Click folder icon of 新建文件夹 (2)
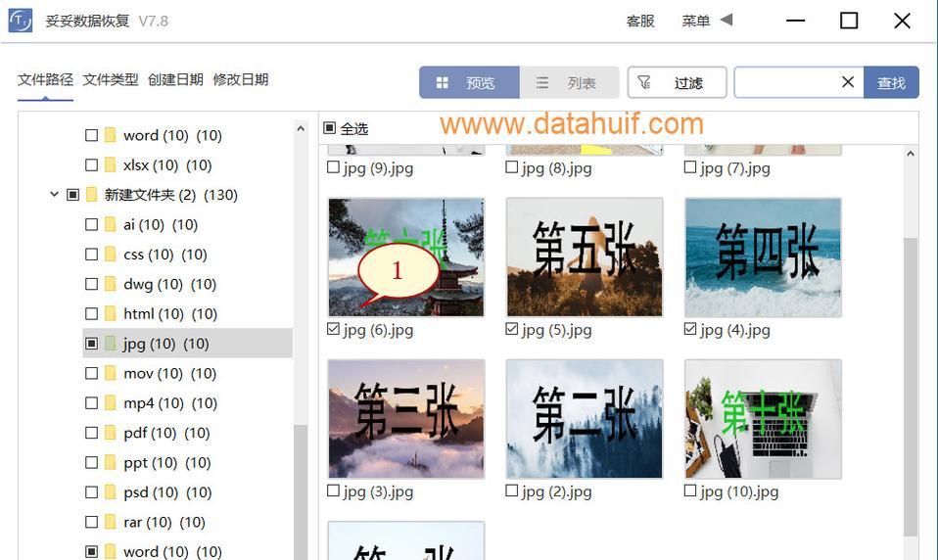Image resolution: width=938 pixels, height=560 pixels. [91, 195]
